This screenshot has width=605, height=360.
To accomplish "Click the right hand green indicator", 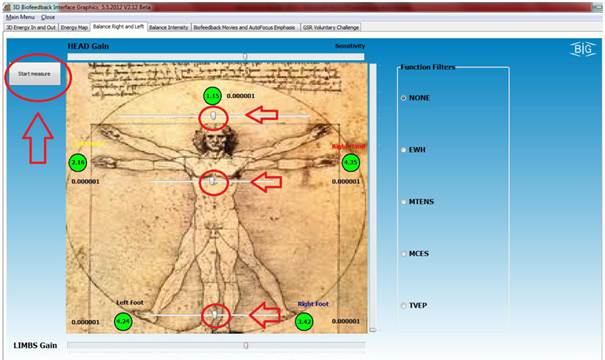I will [351, 162].
